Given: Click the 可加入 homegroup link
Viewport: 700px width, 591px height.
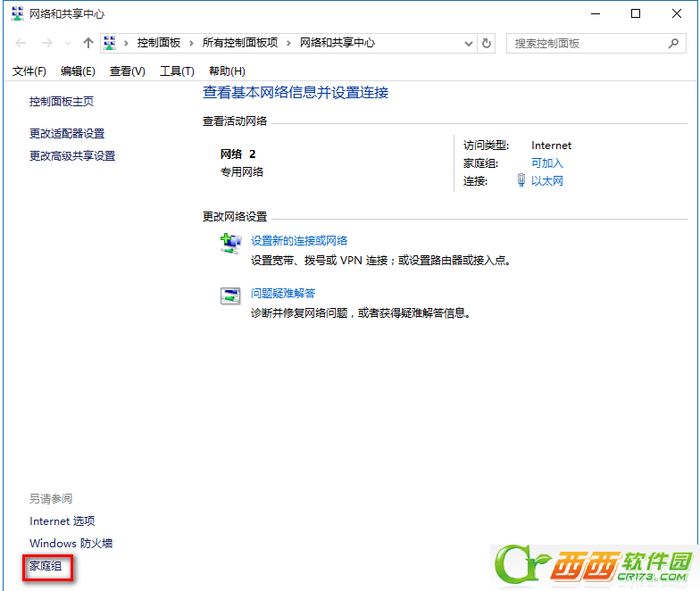Looking at the screenshot, I should pyautogui.click(x=546, y=163).
